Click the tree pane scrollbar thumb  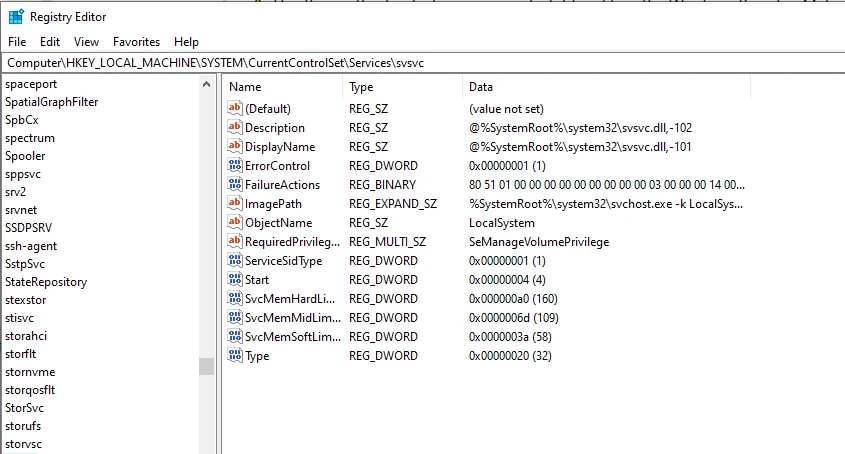tap(206, 366)
